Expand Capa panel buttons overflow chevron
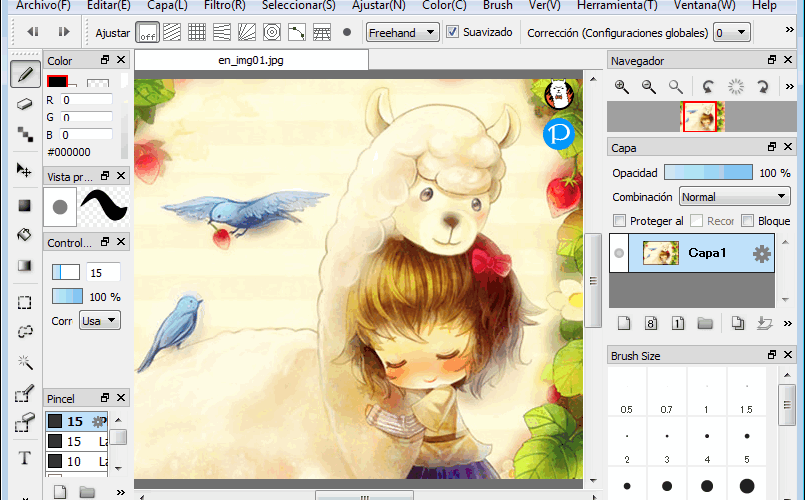 click(788, 323)
